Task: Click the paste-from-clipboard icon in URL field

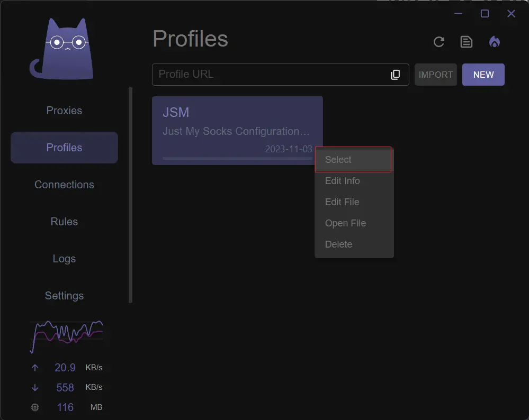Action: click(x=396, y=75)
